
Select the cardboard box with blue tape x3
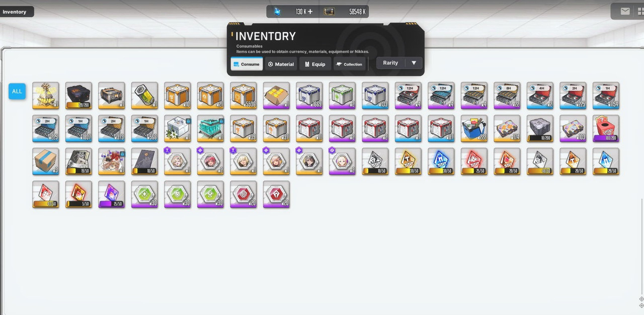[46, 162]
